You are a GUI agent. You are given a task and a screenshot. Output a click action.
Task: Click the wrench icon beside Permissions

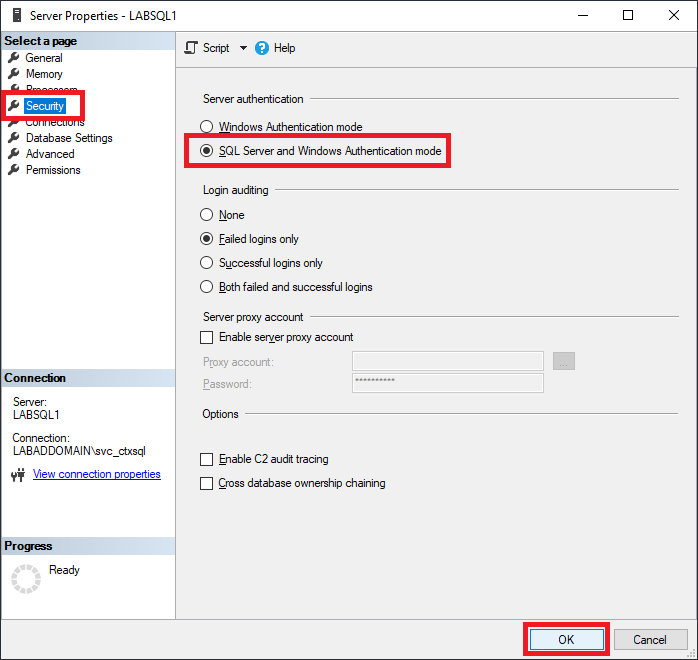(14, 170)
